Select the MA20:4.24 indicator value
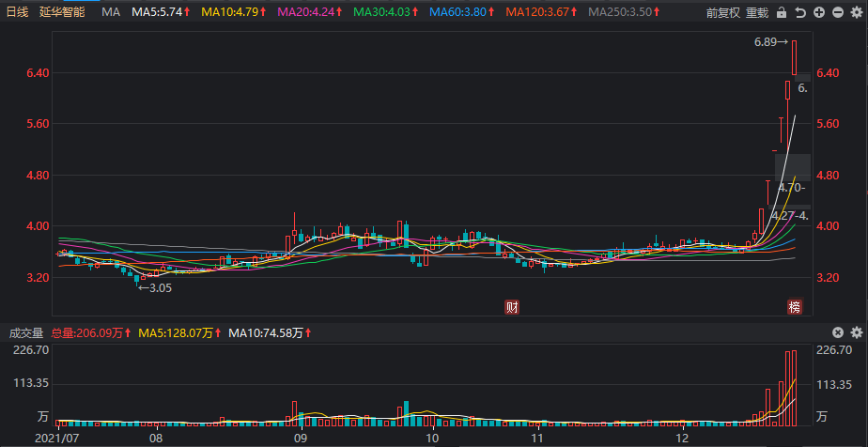 (x=308, y=12)
